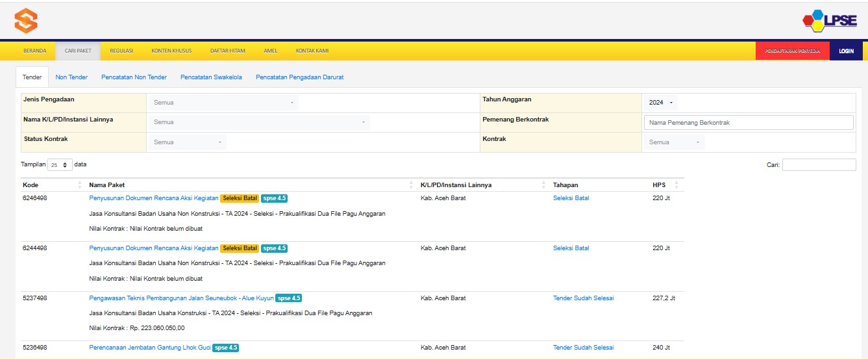868x360 pixels.
Task: Click the orange S logo icon
Action: click(x=26, y=21)
